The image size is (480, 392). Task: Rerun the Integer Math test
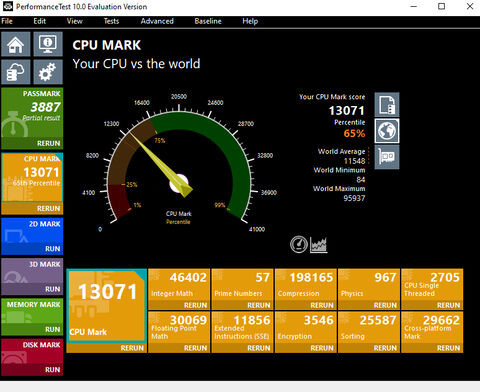point(195,305)
